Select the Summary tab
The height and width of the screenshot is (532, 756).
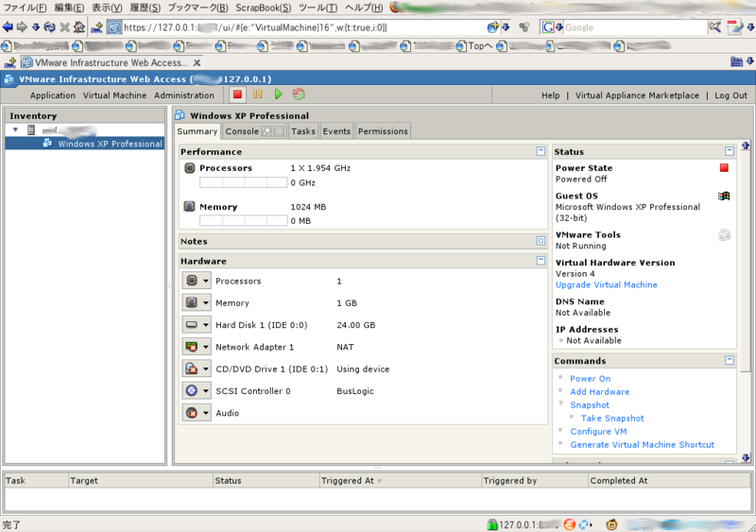(x=198, y=131)
